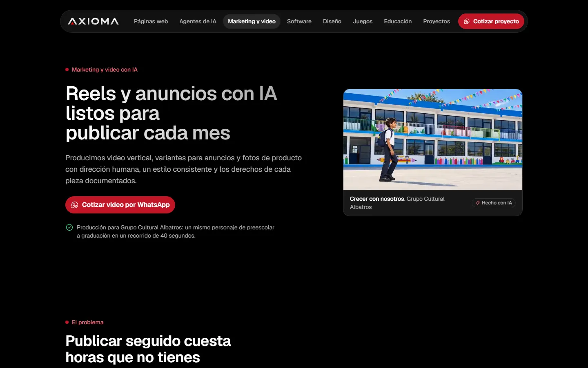Open the school video thumbnail
The height and width of the screenshot is (368, 588).
[433, 139]
